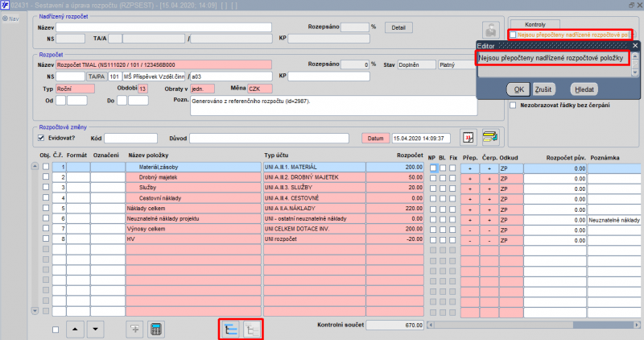The height and width of the screenshot is (340, 644).
Task: Click the Typ field showing Roční
Action: [x=75, y=89]
